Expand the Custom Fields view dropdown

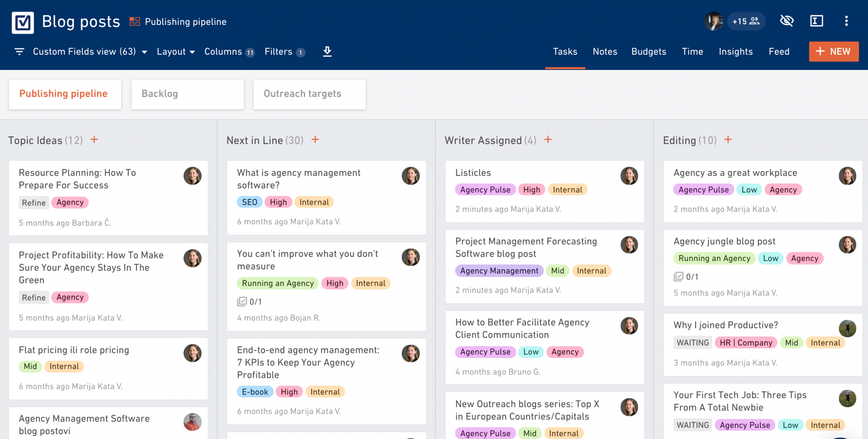[90, 52]
